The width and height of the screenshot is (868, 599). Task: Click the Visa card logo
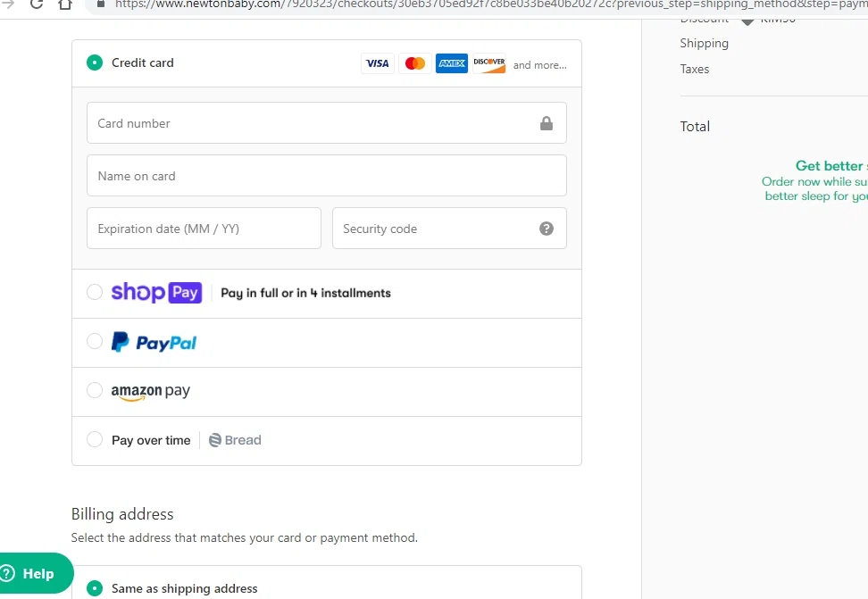pyautogui.click(x=377, y=63)
